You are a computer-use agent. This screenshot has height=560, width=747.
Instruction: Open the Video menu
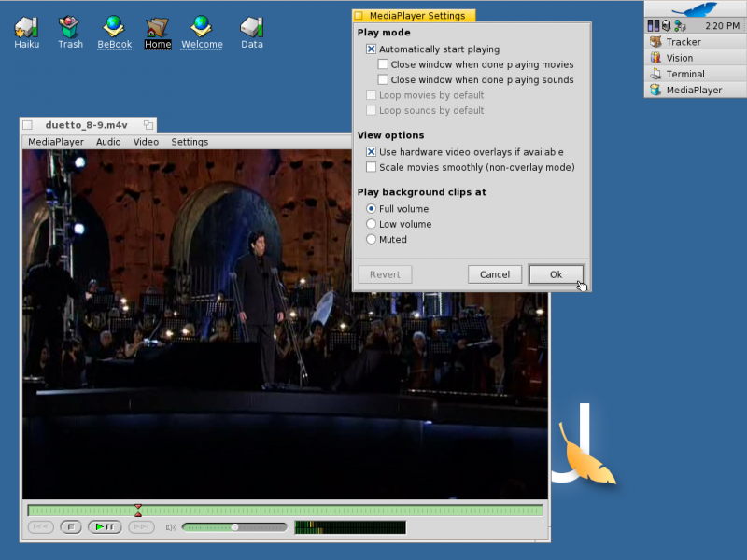[x=146, y=142]
